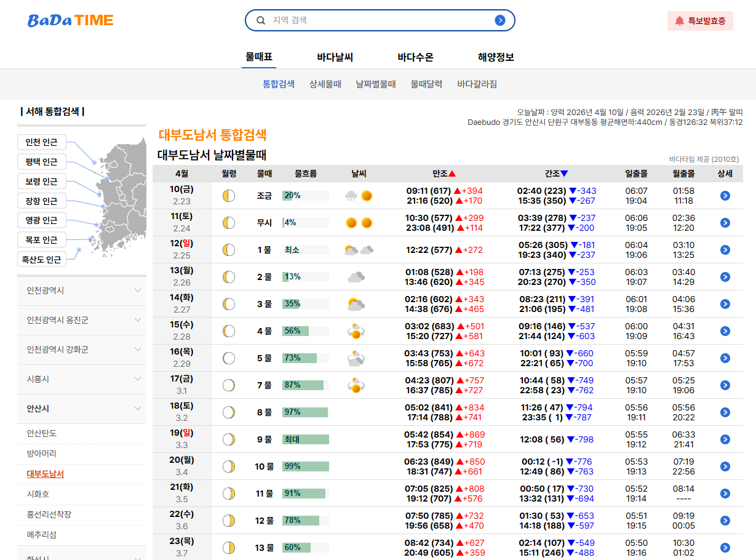Select 영광 인근 map region button
Viewport: 756px width, 560px height.
pyautogui.click(x=41, y=220)
